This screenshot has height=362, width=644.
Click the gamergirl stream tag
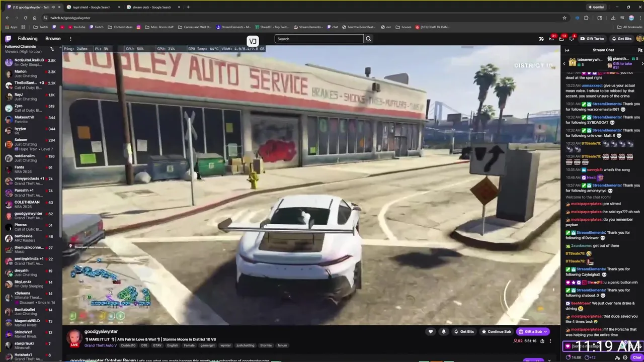coord(207,345)
